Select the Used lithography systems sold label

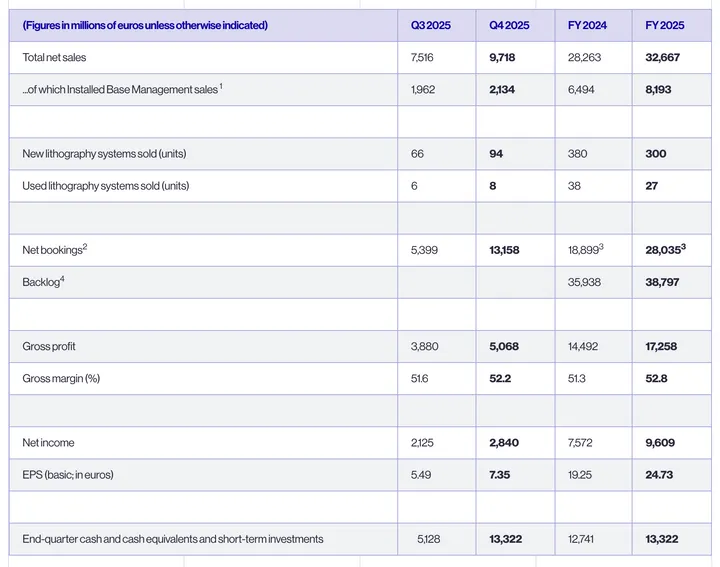coord(106,186)
